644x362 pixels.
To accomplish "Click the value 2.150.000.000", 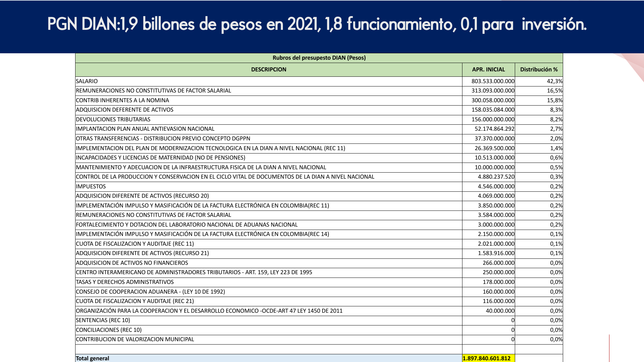I will click(496, 234).
